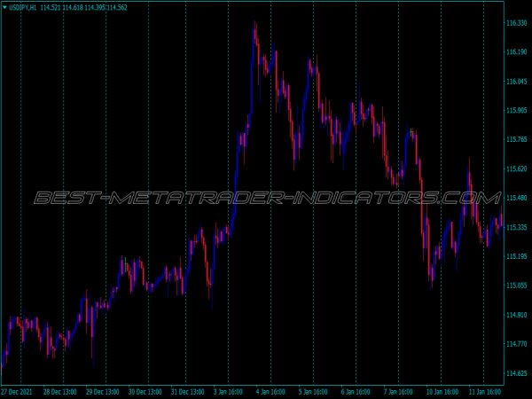Click the 116.045 price axis label
Screen dimensions: 532x399
coord(515,82)
